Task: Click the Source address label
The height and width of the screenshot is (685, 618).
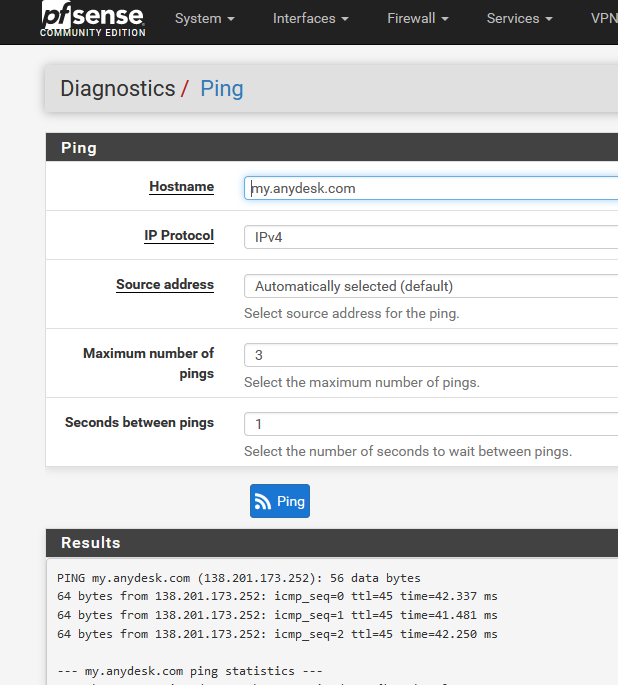Action: point(165,284)
